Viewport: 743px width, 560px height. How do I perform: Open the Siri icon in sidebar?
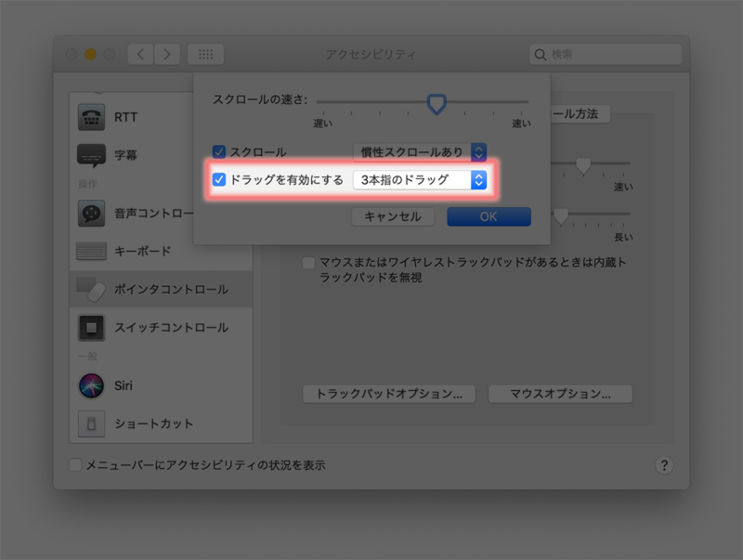pos(91,385)
